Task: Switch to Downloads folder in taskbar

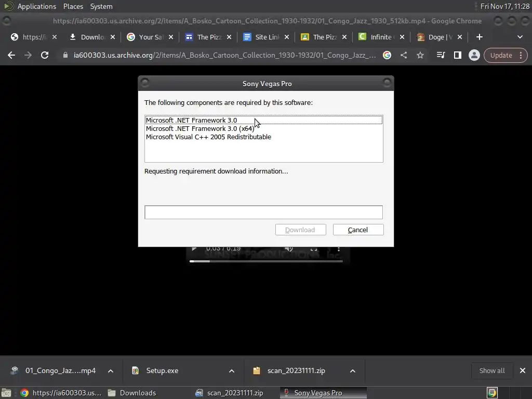Action: point(131,393)
